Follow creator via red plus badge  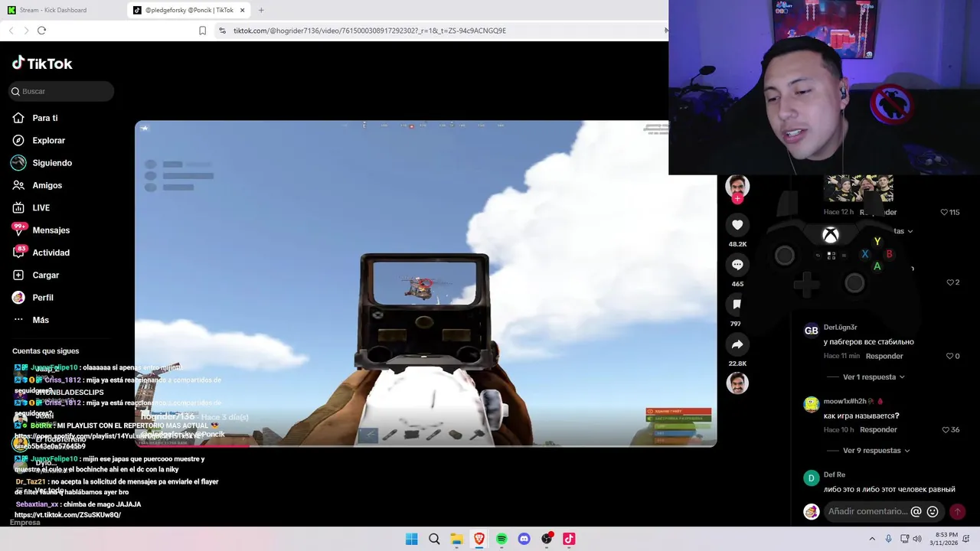[x=737, y=199]
